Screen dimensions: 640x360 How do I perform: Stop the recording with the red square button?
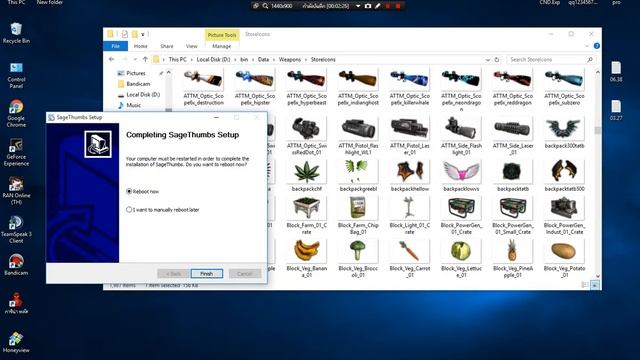(x=398, y=6)
